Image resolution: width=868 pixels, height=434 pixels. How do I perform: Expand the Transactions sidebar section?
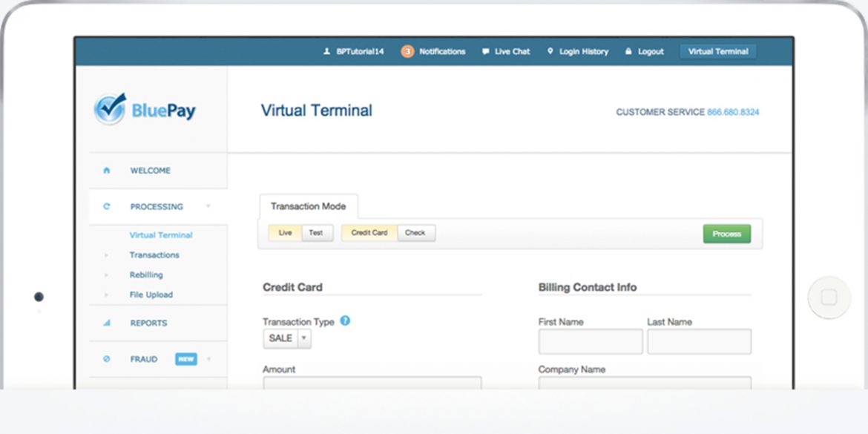coord(155,254)
